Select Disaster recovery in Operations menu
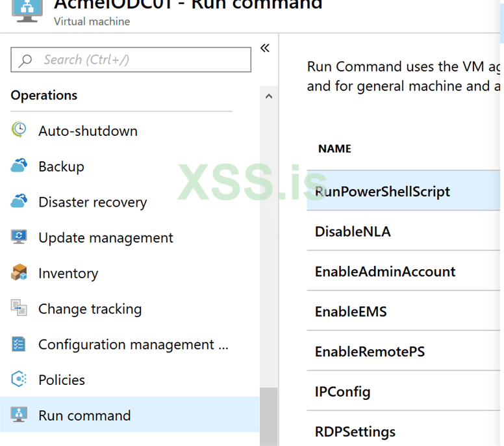 tap(92, 202)
